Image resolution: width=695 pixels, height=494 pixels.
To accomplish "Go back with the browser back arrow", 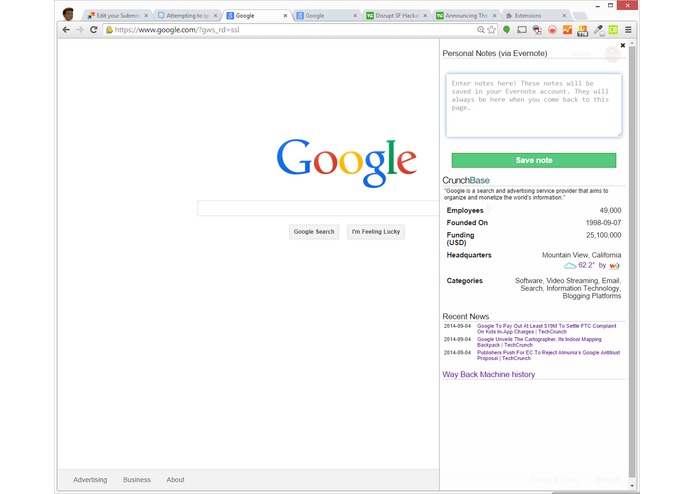I will click(x=66, y=30).
